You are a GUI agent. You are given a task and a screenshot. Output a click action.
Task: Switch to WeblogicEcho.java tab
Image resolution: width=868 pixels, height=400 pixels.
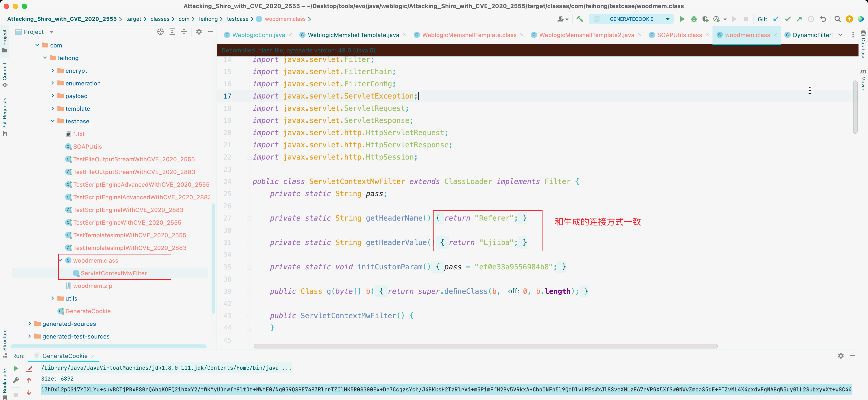click(258, 35)
